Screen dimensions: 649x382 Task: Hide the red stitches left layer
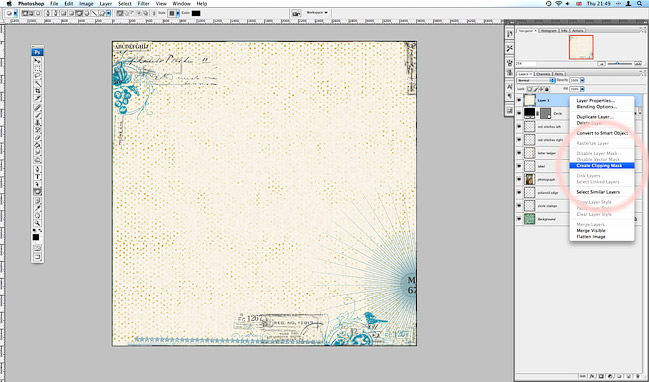click(519, 126)
